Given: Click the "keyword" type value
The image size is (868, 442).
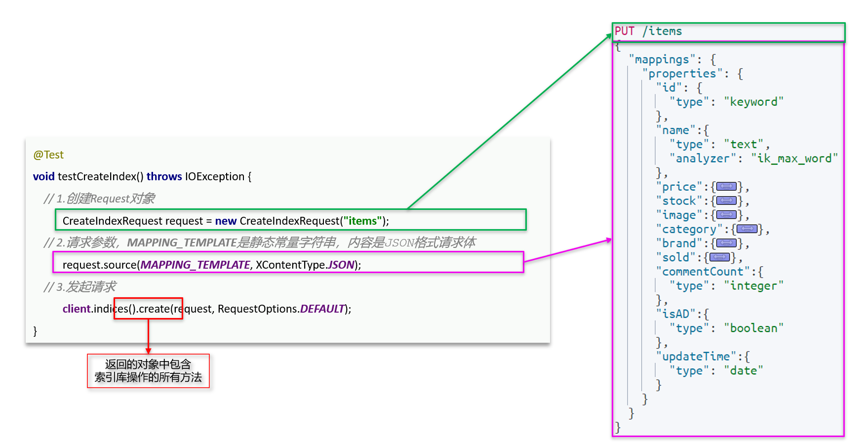Looking at the screenshot, I should point(753,102).
